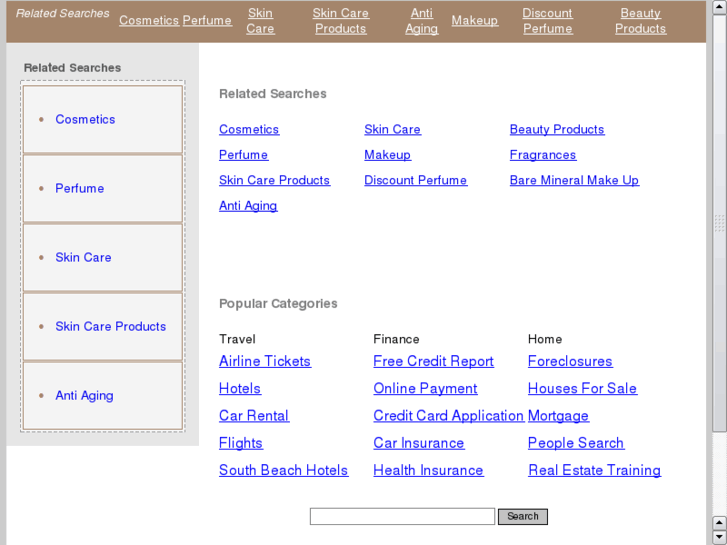Select Anti Aging in left sidebar list
Screen dimensions: 727x545
[84, 396]
